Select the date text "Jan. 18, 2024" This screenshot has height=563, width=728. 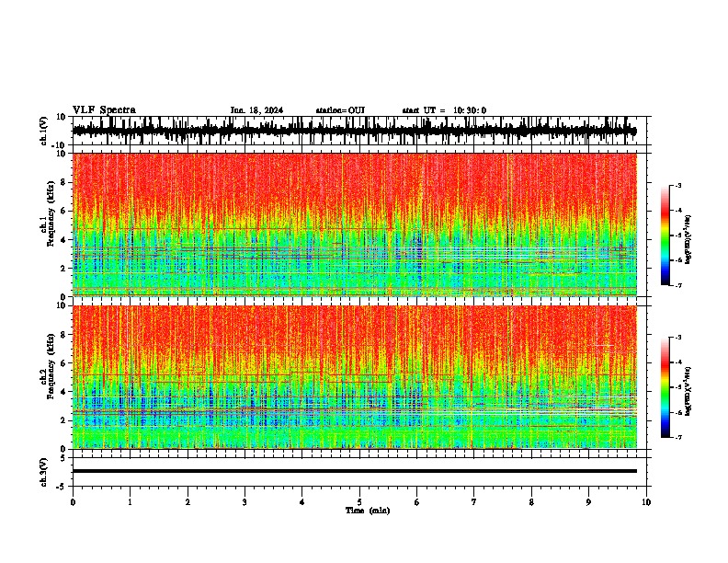pyautogui.click(x=256, y=110)
